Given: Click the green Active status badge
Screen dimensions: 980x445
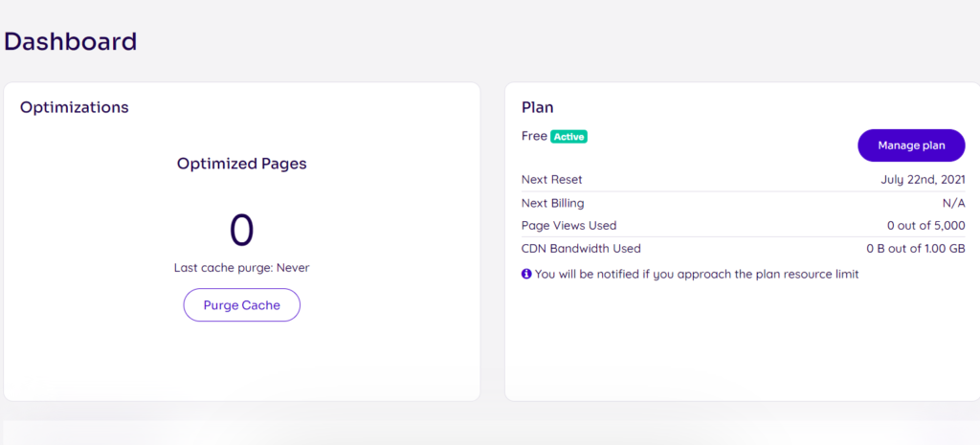Looking at the screenshot, I should (x=568, y=136).
